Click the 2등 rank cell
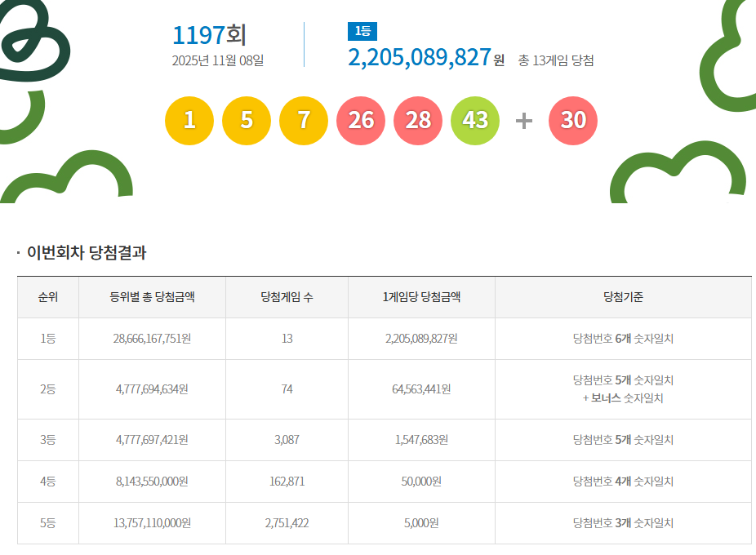 pyautogui.click(x=48, y=389)
